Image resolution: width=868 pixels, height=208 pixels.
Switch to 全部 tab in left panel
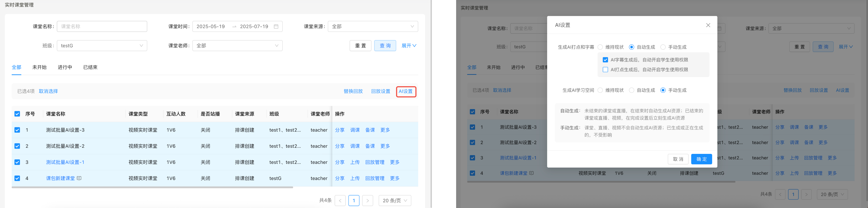click(x=17, y=67)
